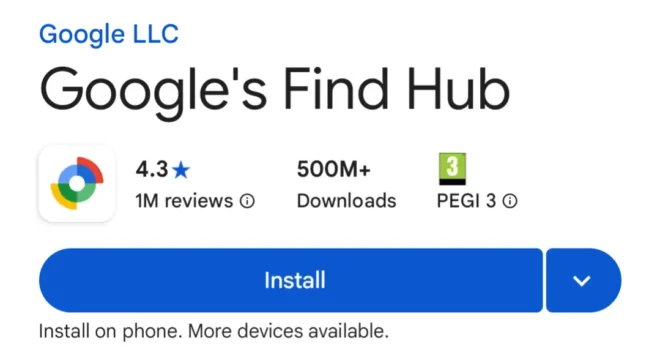The height and width of the screenshot is (360, 660).
Task: Install the Find Hub app
Action: 291,280
